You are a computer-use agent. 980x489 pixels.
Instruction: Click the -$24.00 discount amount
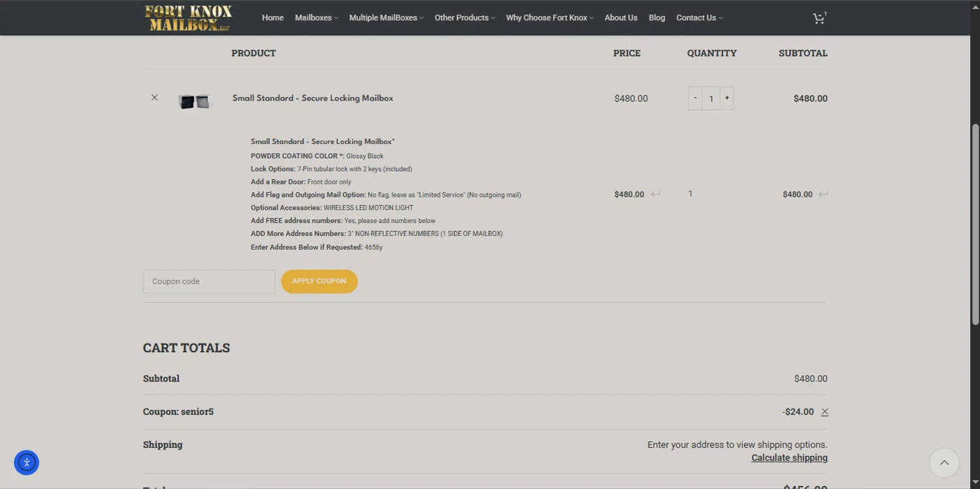click(798, 412)
